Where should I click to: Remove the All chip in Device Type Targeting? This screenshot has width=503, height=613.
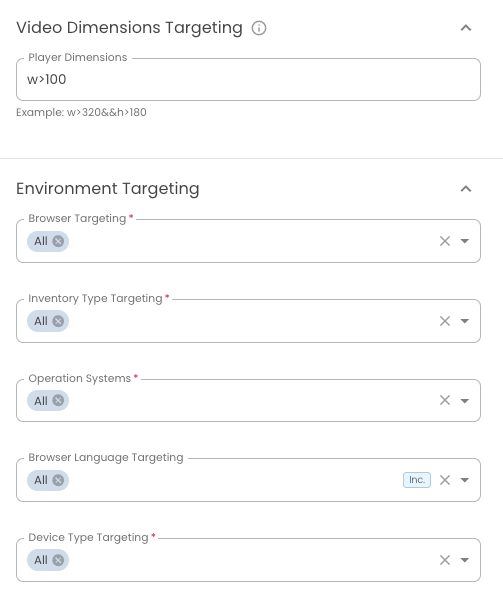(x=58, y=560)
